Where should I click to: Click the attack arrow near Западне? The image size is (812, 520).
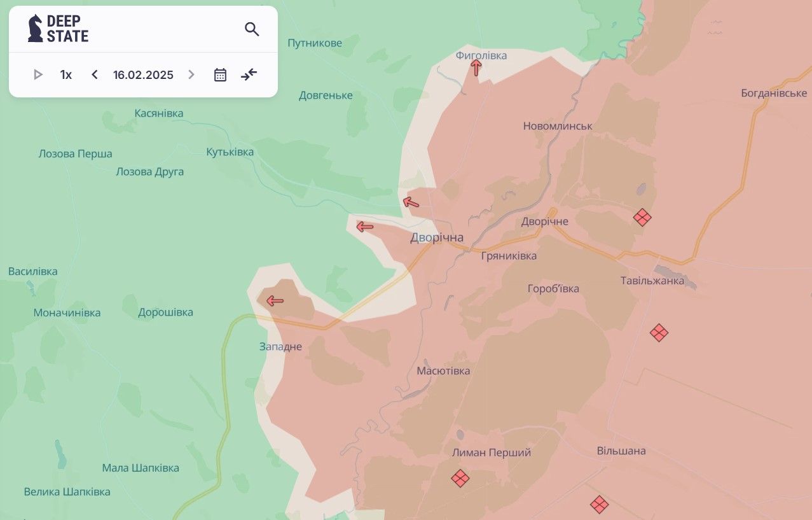[275, 300]
